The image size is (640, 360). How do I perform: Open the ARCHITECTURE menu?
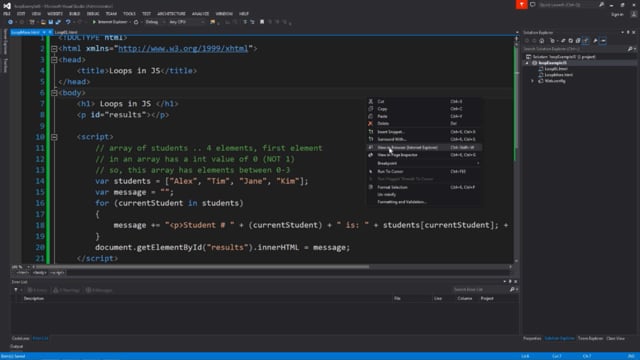pyautogui.click(x=171, y=14)
